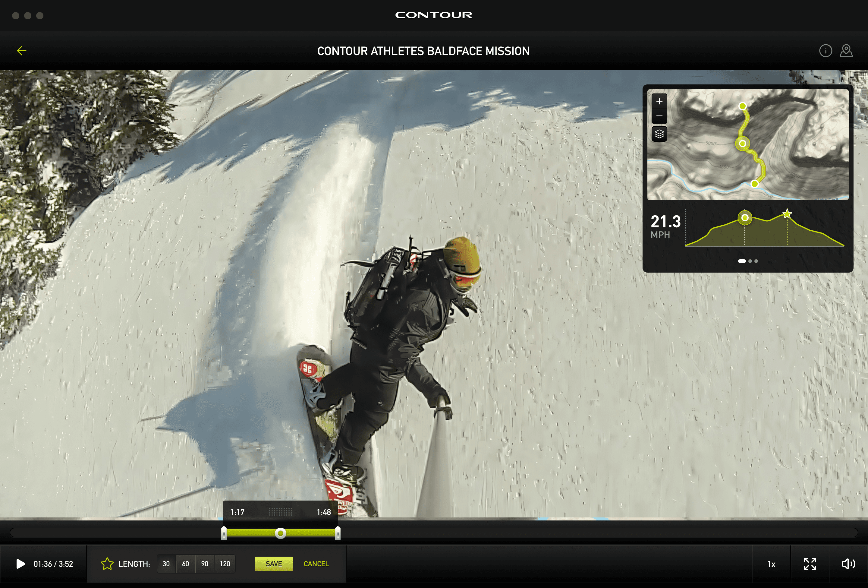Viewport: 868px width, 588px height.
Task: Play the video
Action: [x=21, y=564]
